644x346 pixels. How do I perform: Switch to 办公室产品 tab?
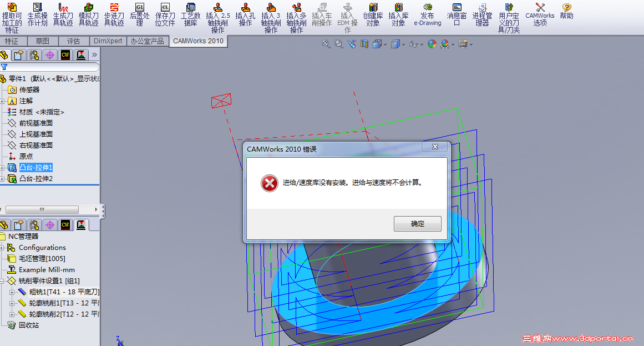coord(148,41)
